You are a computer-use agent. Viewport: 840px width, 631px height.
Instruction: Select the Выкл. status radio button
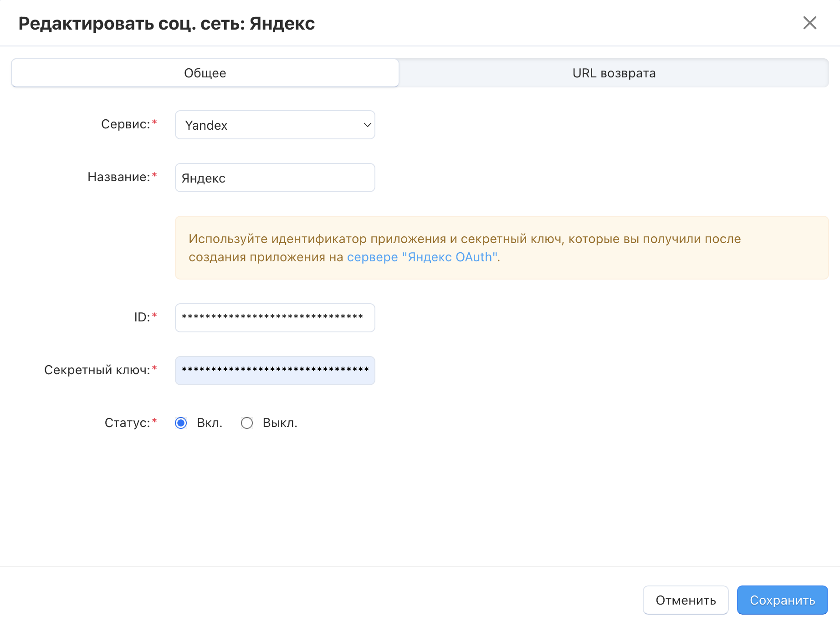tap(247, 423)
